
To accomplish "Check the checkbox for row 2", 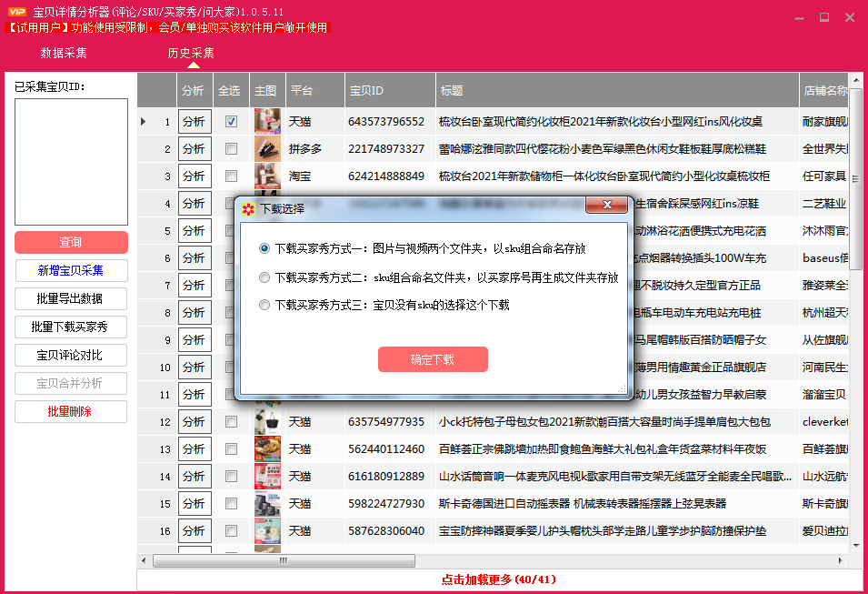I will 232,149.
